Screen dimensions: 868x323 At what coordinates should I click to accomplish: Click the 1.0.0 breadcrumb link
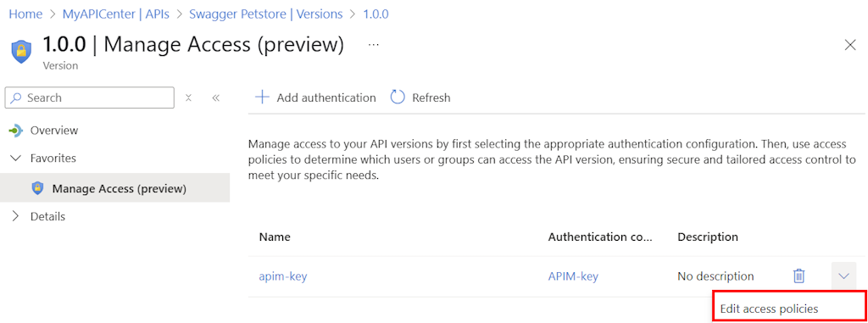[376, 14]
